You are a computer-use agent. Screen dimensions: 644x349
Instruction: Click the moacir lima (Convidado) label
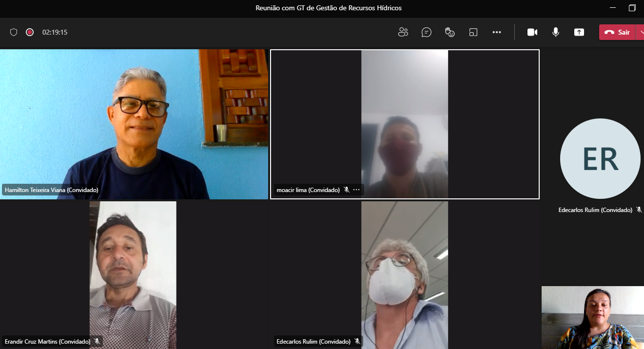pos(308,190)
